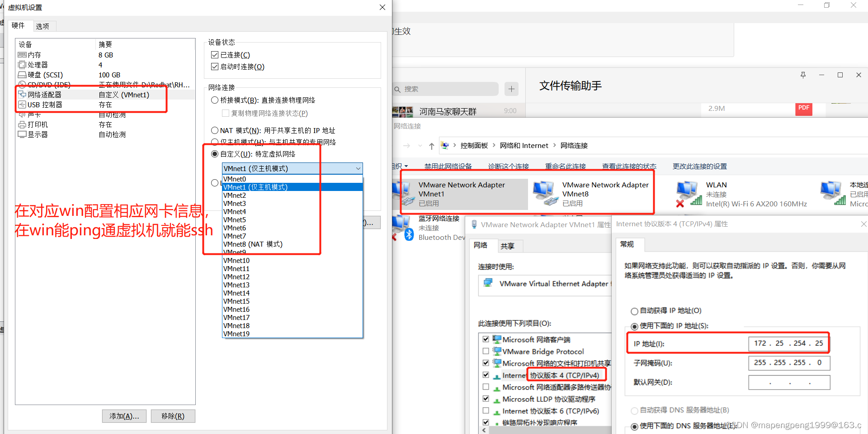
Task: Click the WeChat 搜索 search field
Action: pyautogui.click(x=445, y=89)
